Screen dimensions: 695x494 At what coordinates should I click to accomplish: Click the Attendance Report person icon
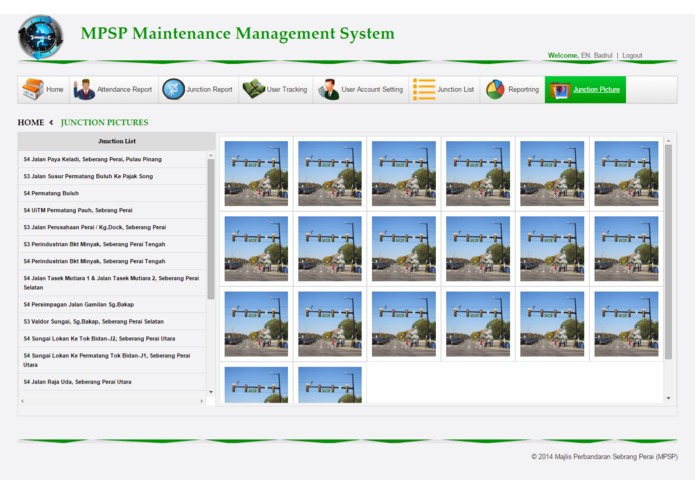coord(84,89)
